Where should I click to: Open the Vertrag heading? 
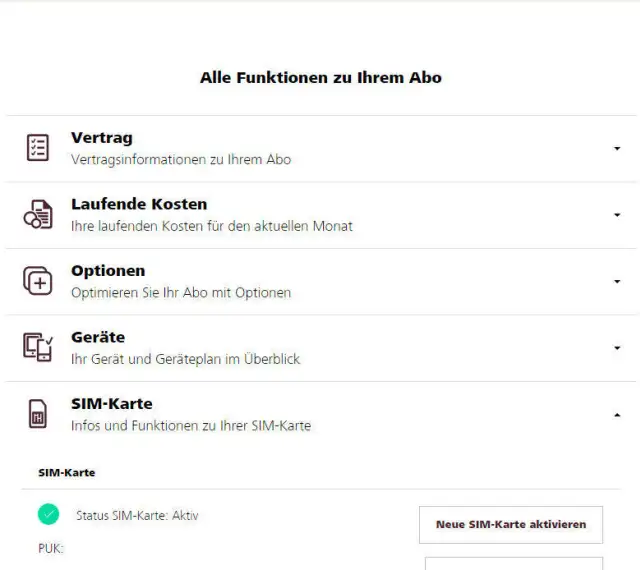(101, 138)
